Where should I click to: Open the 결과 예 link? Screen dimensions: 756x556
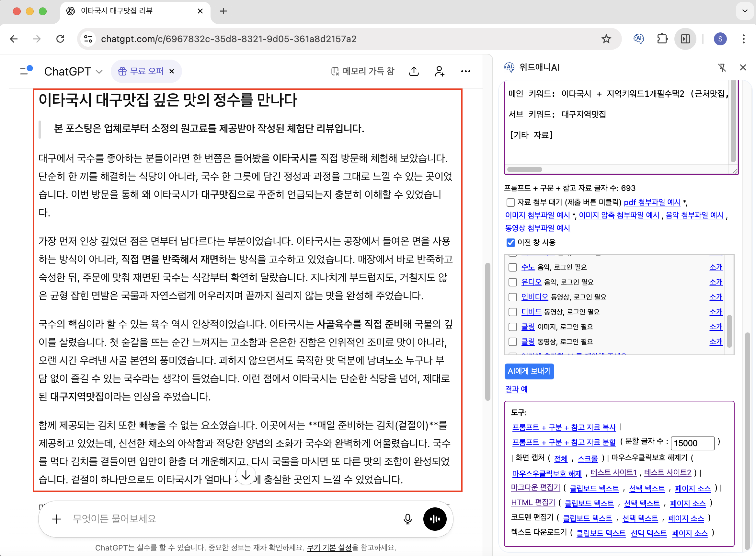516,389
